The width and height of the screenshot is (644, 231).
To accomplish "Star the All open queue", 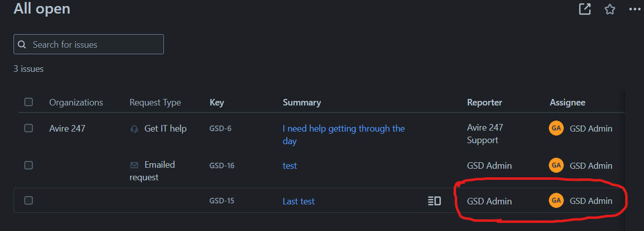I will pos(610,9).
